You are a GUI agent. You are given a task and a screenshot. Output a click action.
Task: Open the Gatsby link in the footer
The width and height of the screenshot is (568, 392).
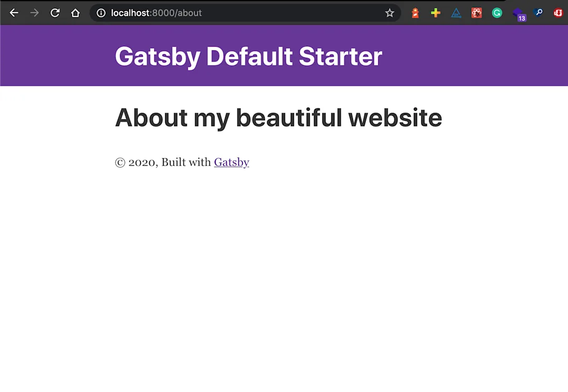pos(231,162)
